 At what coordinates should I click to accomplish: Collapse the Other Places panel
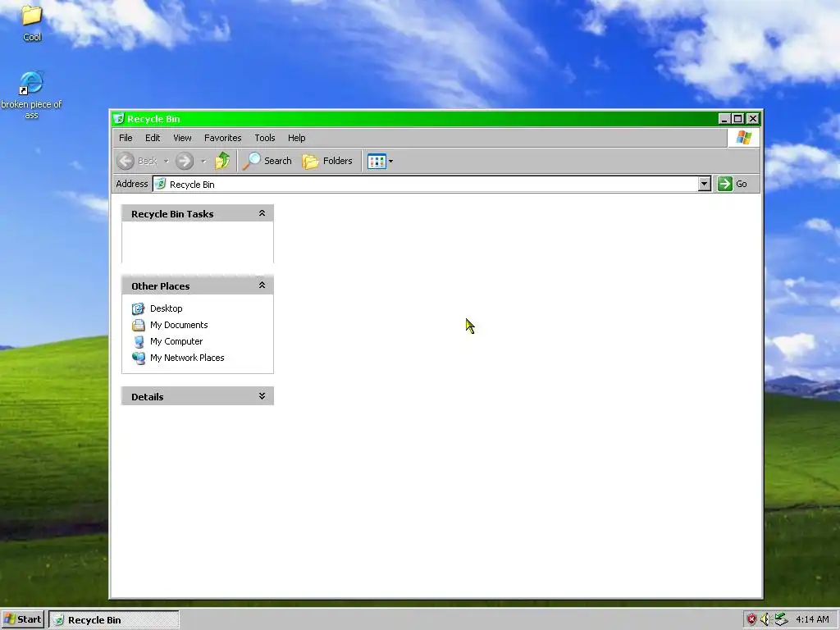(x=262, y=285)
